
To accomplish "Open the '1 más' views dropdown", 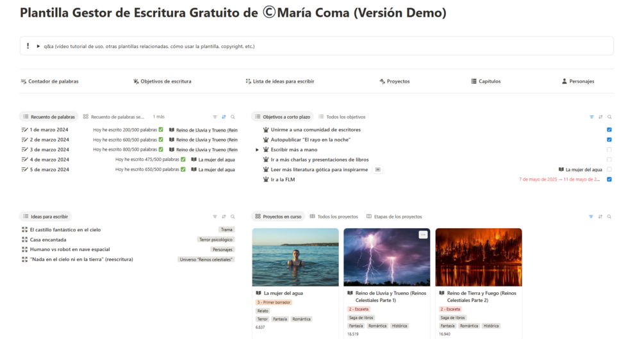I will pos(158,117).
